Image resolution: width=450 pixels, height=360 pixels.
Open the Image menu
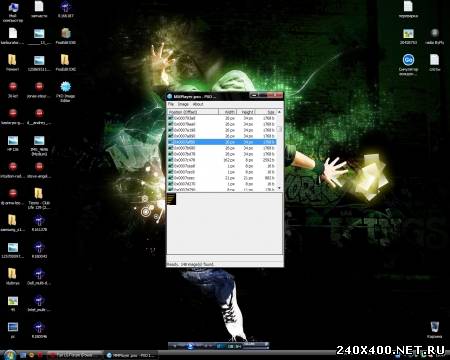point(183,104)
